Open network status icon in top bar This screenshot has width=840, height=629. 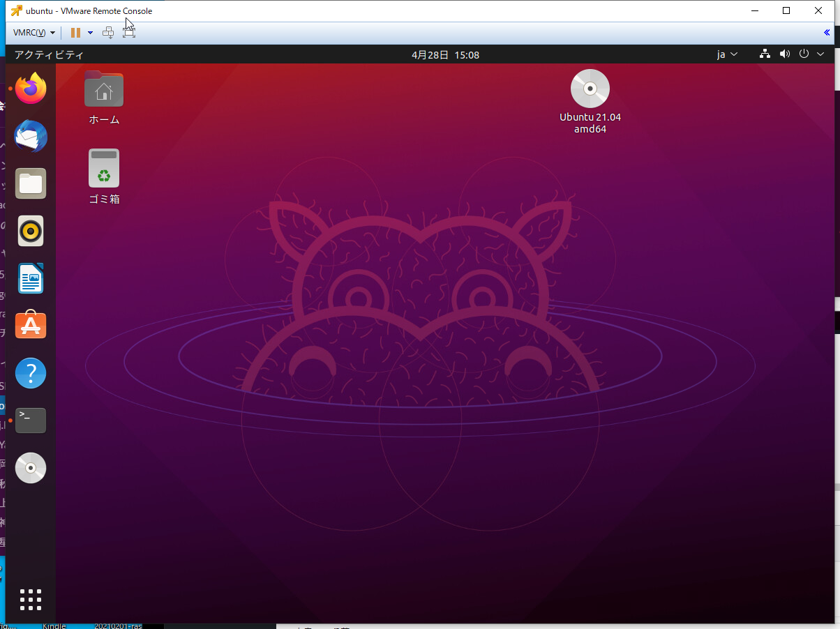click(765, 54)
